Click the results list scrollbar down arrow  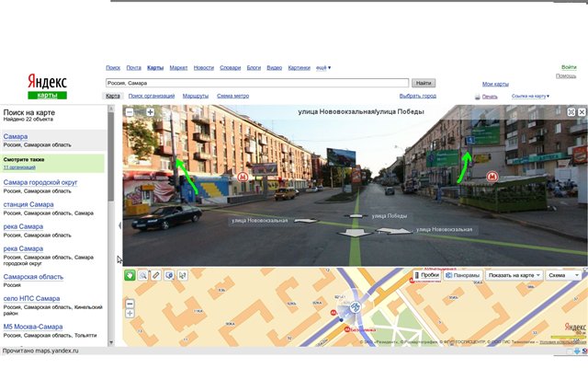pyautogui.click(x=111, y=342)
